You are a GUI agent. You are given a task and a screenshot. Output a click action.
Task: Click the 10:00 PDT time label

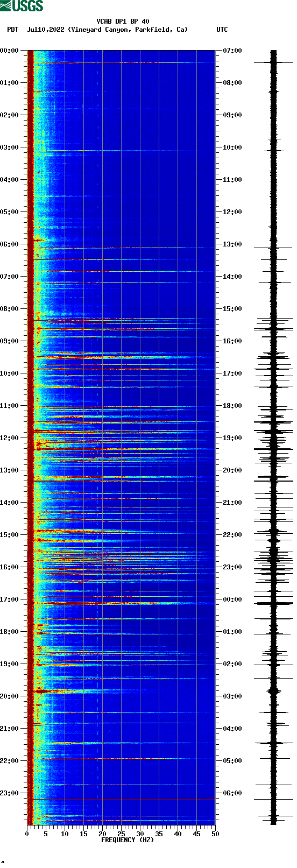click(x=9, y=373)
